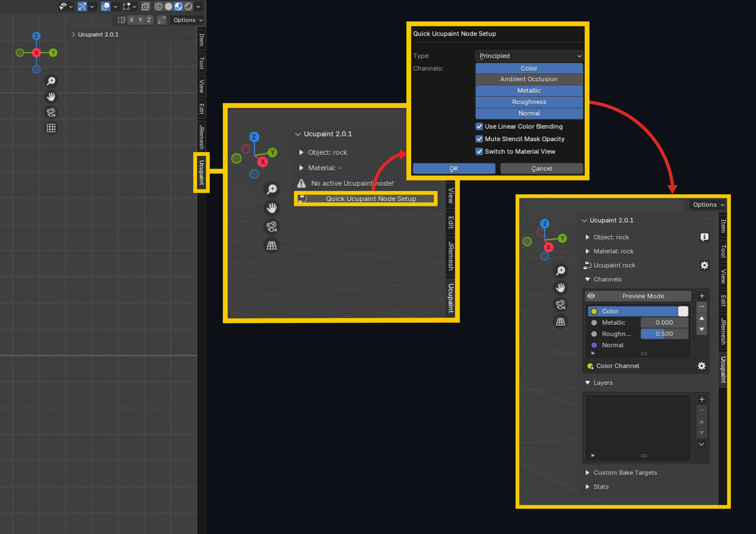Click the pan hand icon in the middle panel
The image size is (756, 534).
pyautogui.click(x=272, y=208)
